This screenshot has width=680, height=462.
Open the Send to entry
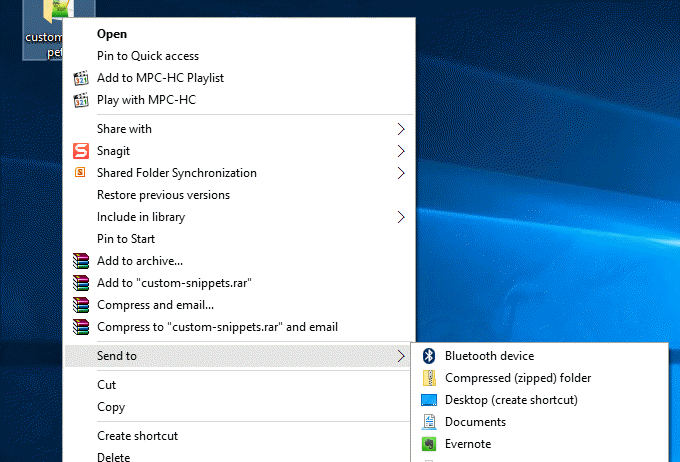click(x=238, y=356)
